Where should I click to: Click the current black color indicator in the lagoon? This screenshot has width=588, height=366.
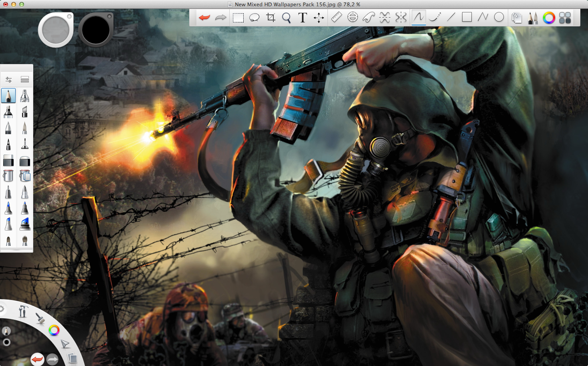pos(6,342)
